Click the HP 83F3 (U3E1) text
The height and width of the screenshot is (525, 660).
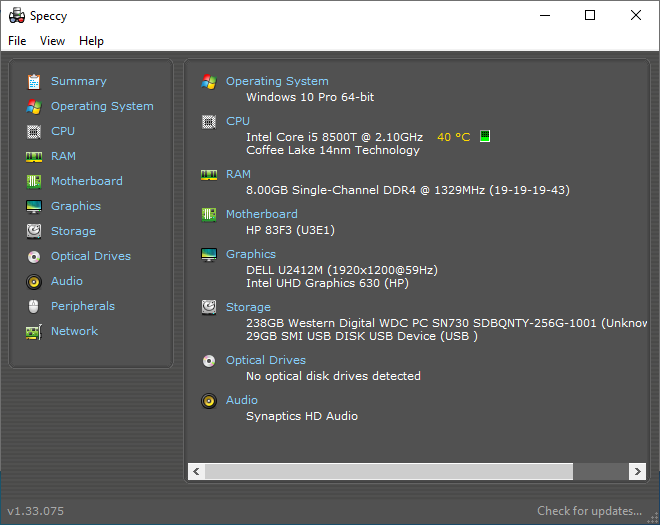click(290, 230)
